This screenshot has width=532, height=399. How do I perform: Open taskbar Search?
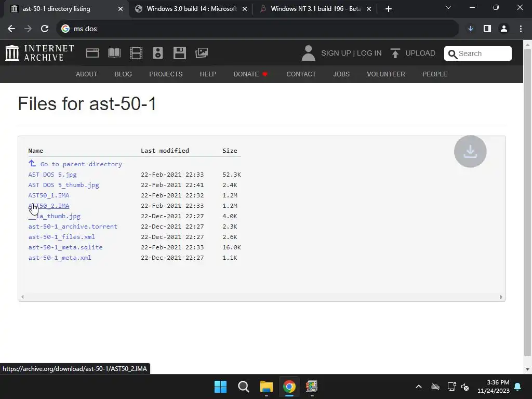click(243, 387)
